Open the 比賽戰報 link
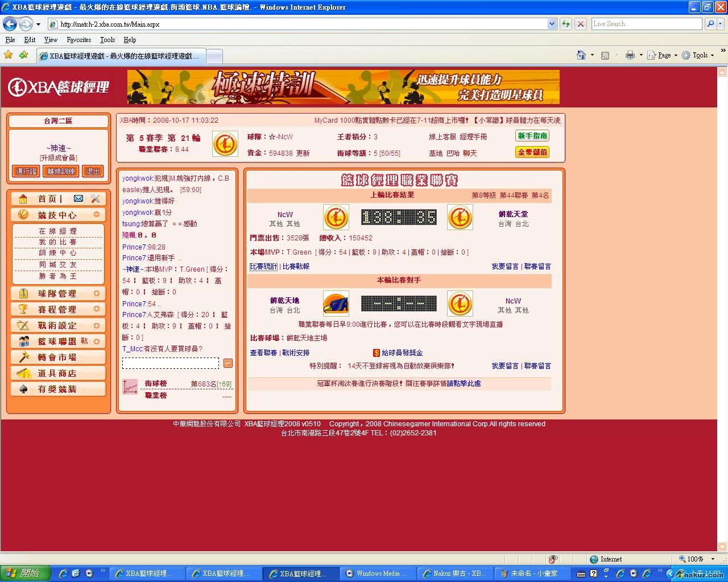 point(296,267)
